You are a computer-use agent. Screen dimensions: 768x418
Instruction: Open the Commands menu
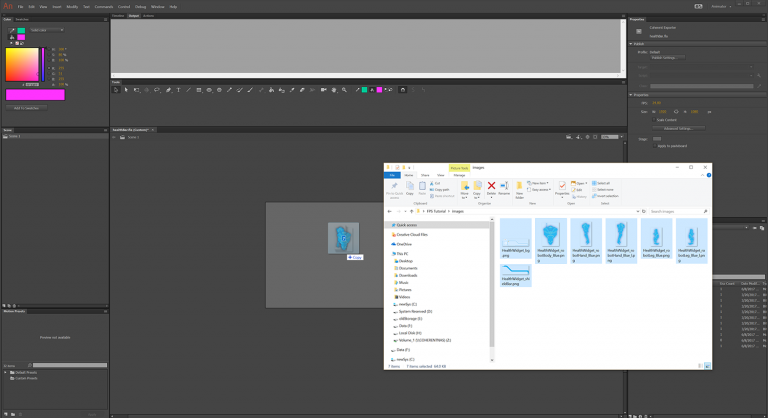[x=104, y=6]
